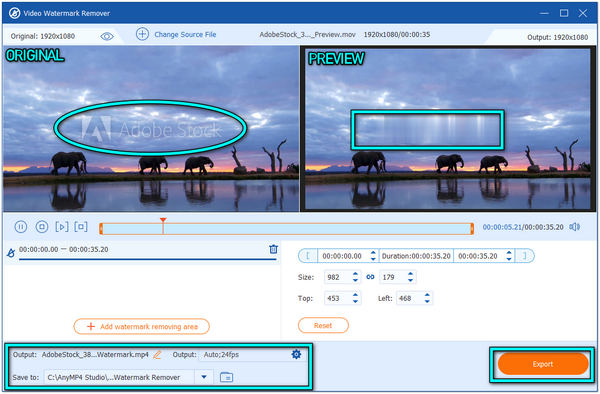The image size is (600, 394).
Task: Expand the Save to path dropdown
Action: (x=204, y=377)
